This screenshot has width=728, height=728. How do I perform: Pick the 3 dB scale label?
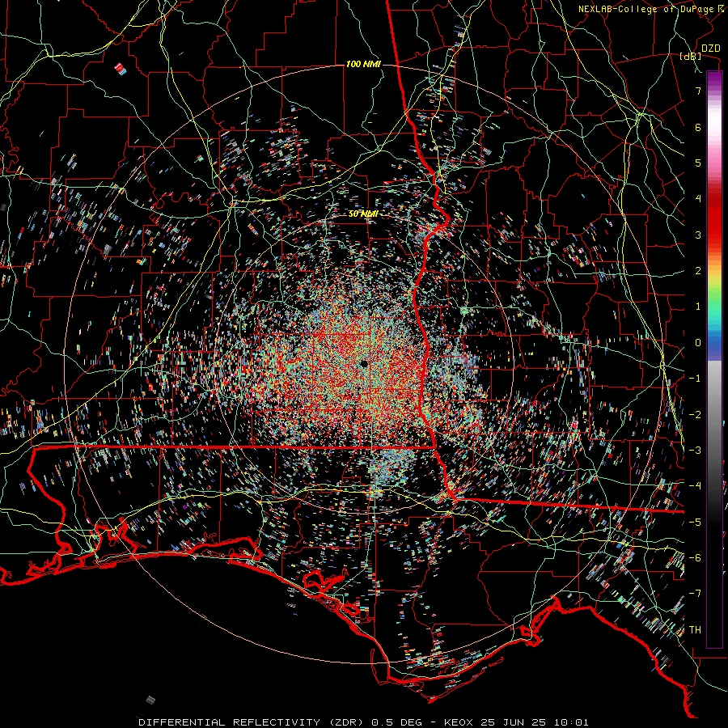click(698, 235)
